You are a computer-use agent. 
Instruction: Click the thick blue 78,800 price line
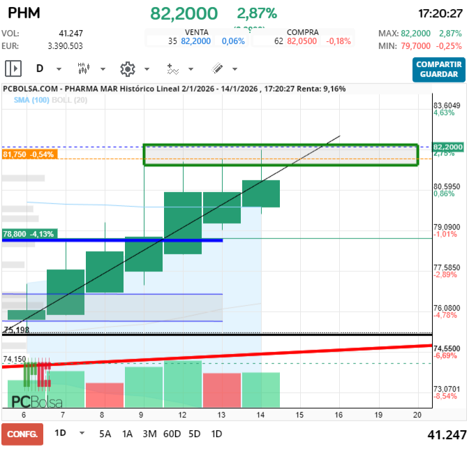coord(140,240)
